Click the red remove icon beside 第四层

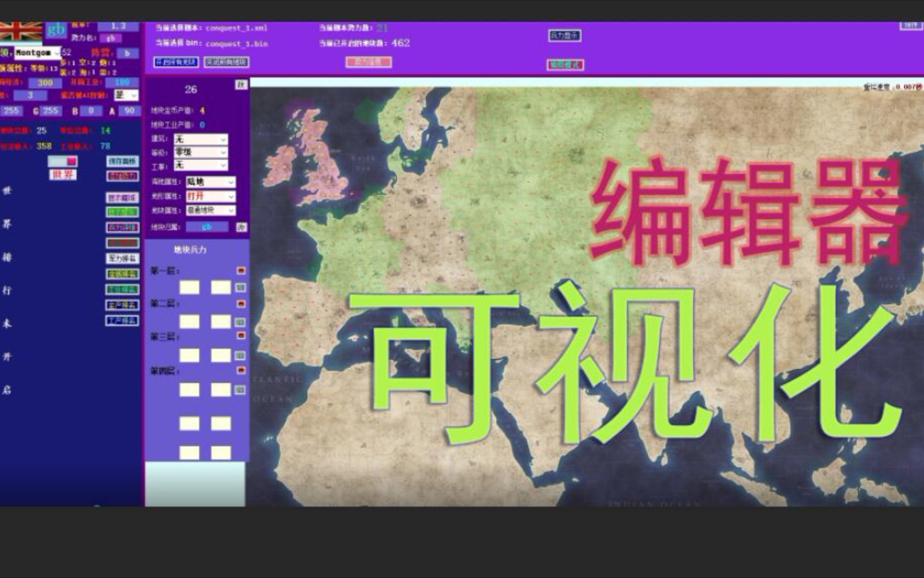[x=240, y=370]
